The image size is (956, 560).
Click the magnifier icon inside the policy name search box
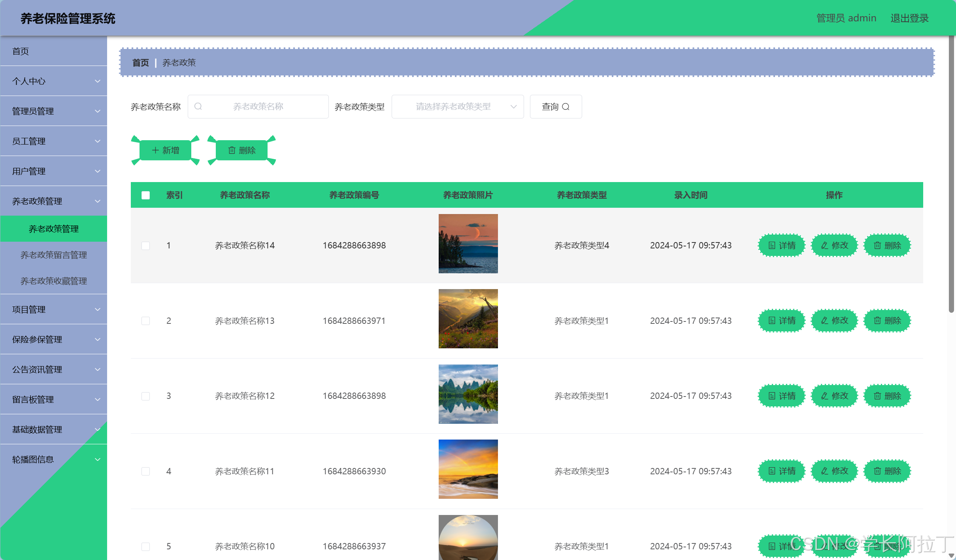click(198, 106)
